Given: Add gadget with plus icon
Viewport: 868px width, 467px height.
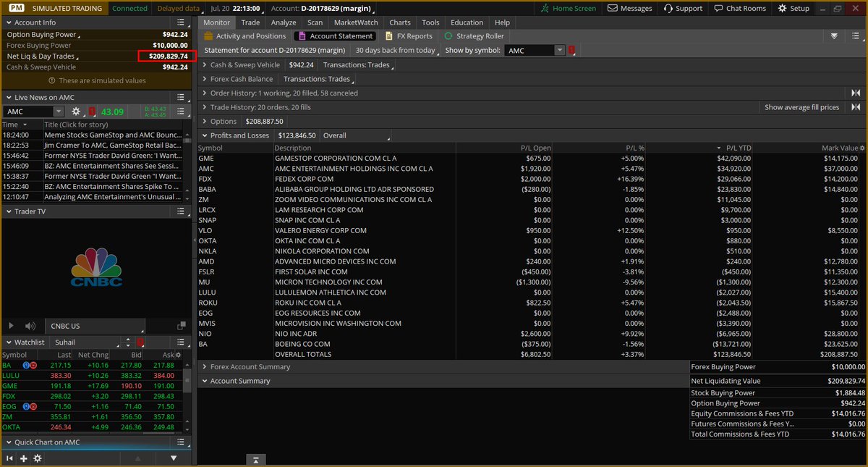Looking at the screenshot, I should [x=24, y=458].
